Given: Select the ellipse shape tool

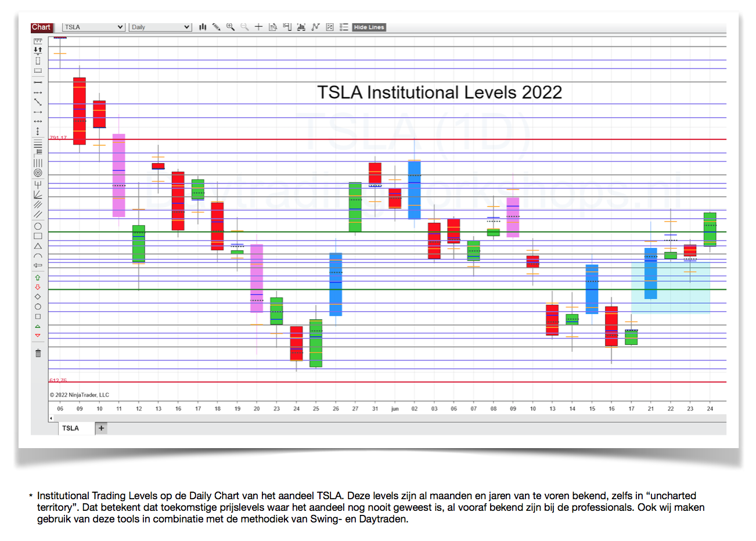Looking at the screenshot, I should click(x=38, y=226).
